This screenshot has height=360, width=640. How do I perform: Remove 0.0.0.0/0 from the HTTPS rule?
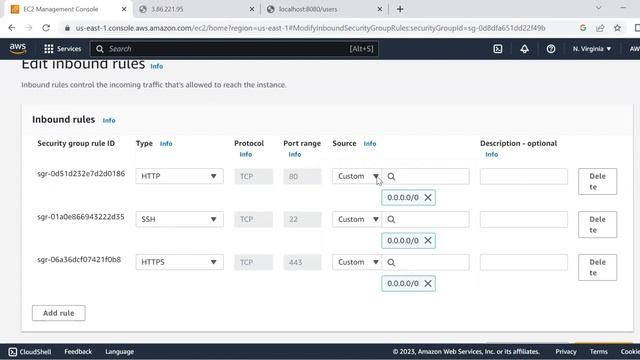pos(428,283)
